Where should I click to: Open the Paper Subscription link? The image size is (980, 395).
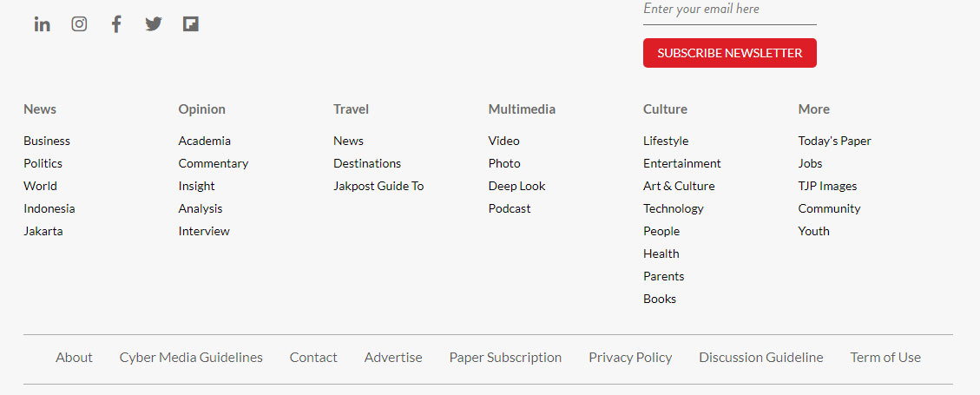click(505, 358)
